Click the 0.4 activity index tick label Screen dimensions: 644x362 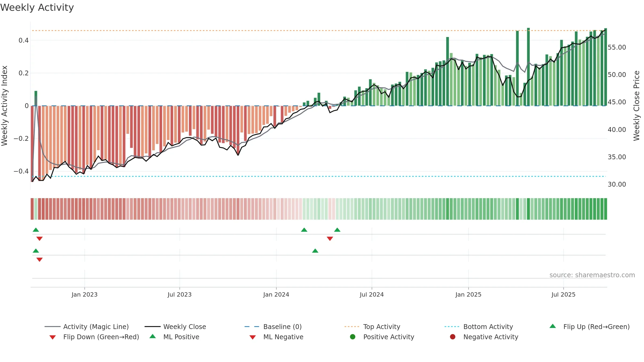pos(24,40)
